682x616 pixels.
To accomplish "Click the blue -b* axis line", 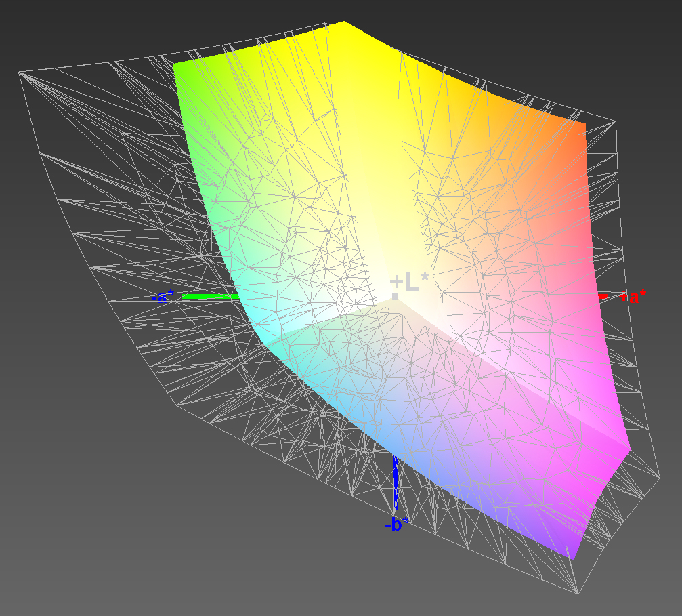I will coord(396,481).
